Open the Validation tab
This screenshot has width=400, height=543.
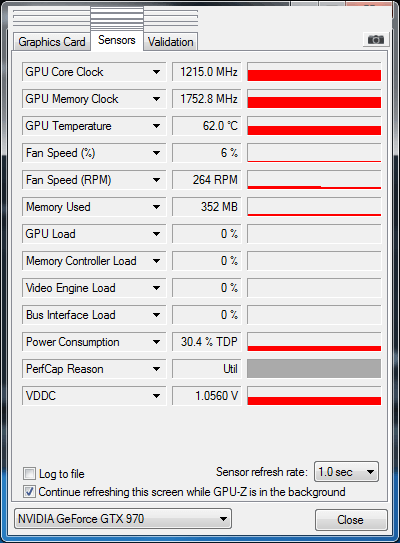pyautogui.click(x=170, y=42)
